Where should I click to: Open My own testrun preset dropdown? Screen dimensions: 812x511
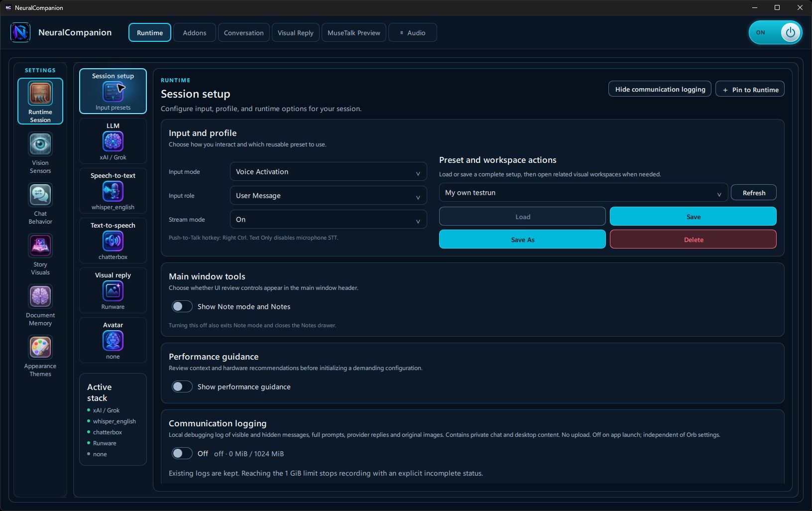point(583,193)
